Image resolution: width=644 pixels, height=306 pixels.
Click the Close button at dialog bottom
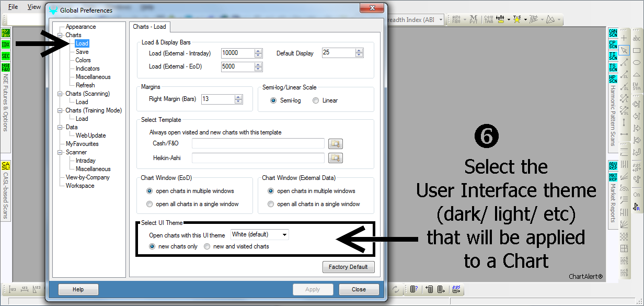[x=359, y=289]
